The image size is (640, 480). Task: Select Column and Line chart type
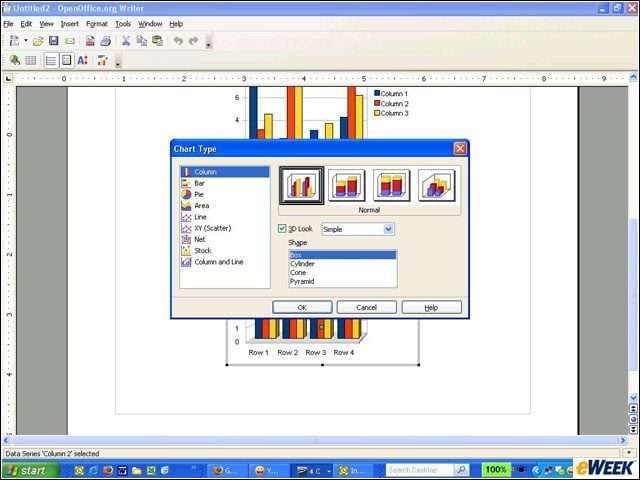click(225, 262)
